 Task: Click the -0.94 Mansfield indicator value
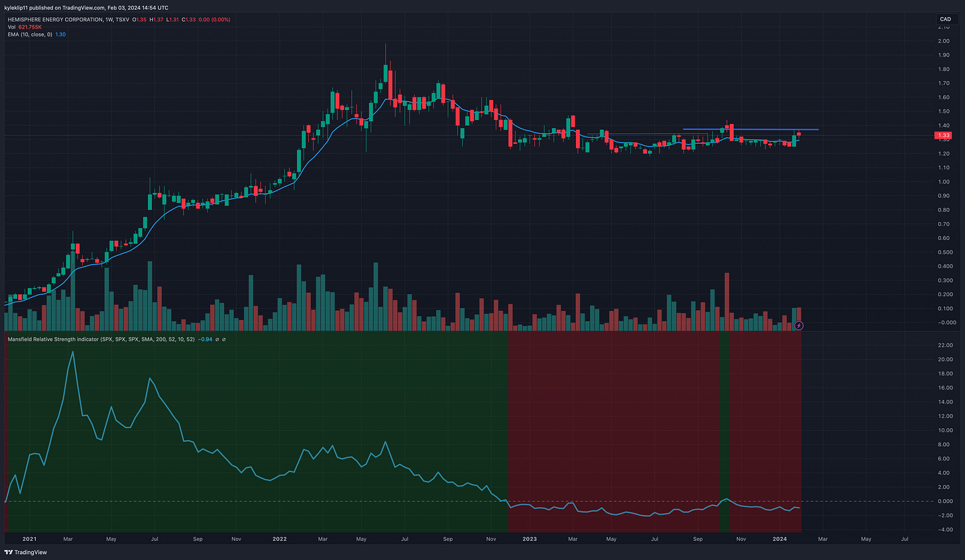click(x=205, y=339)
